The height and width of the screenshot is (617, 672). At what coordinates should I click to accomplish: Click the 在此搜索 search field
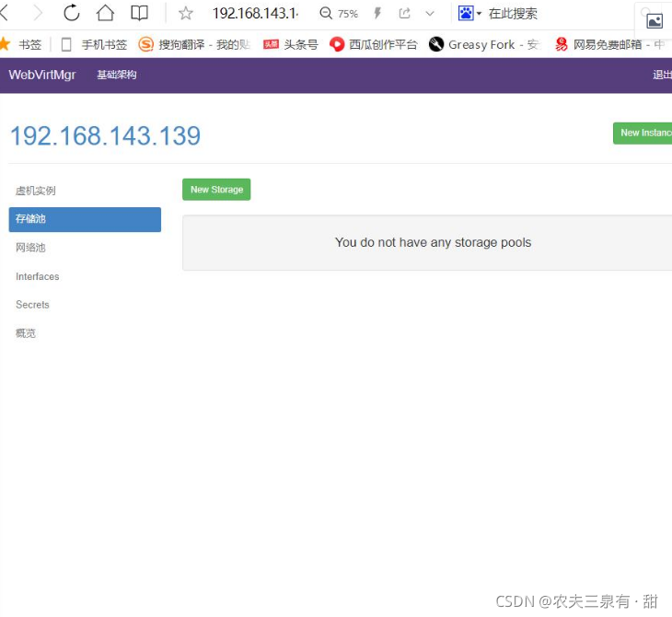pyautogui.click(x=513, y=14)
